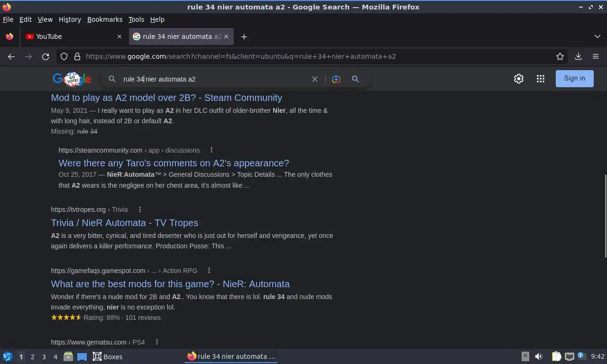
Task: Switch to workspace 4 on taskbar
Action: tap(55, 356)
